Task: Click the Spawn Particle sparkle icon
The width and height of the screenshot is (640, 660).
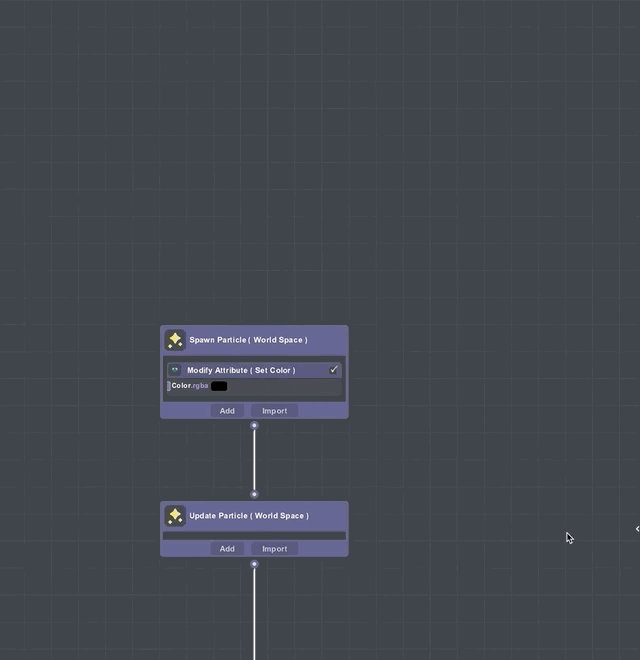Action: [175, 340]
